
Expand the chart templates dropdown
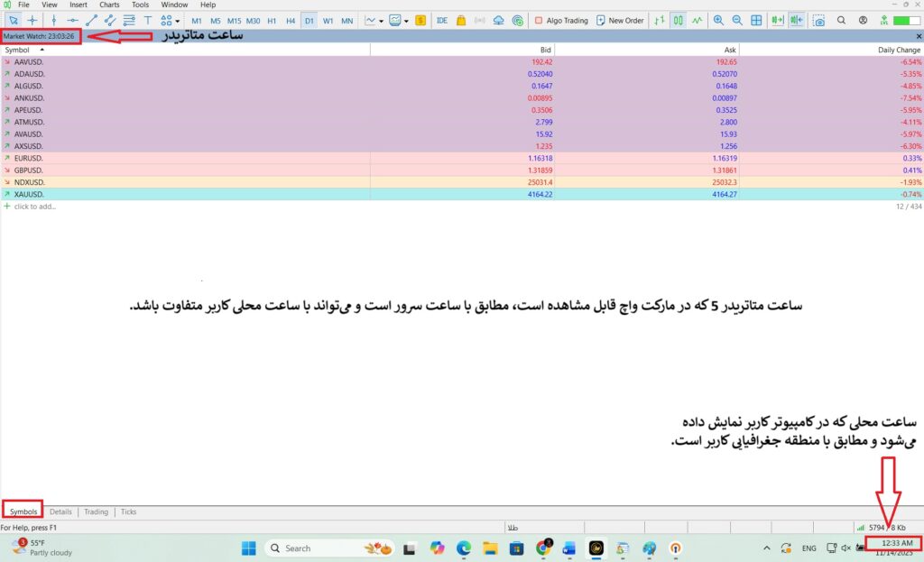point(407,20)
